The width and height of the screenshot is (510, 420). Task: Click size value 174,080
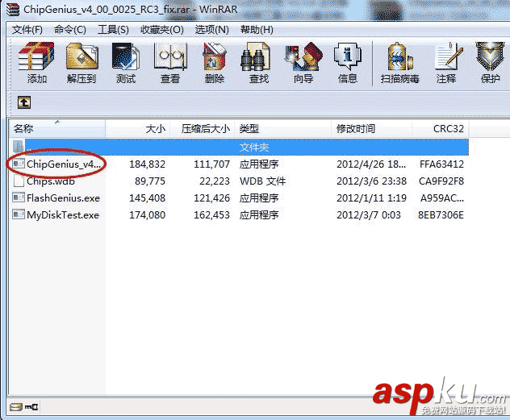point(148,214)
